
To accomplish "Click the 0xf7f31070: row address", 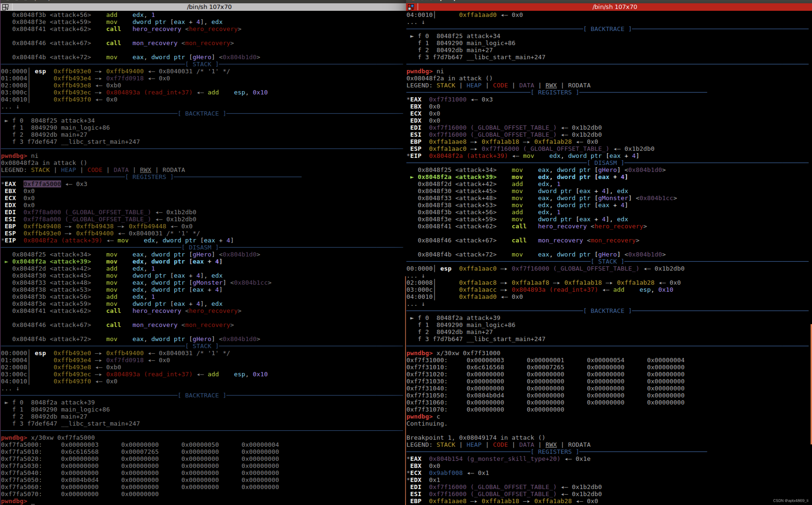I will pyautogui.click(x=427, y=409).
